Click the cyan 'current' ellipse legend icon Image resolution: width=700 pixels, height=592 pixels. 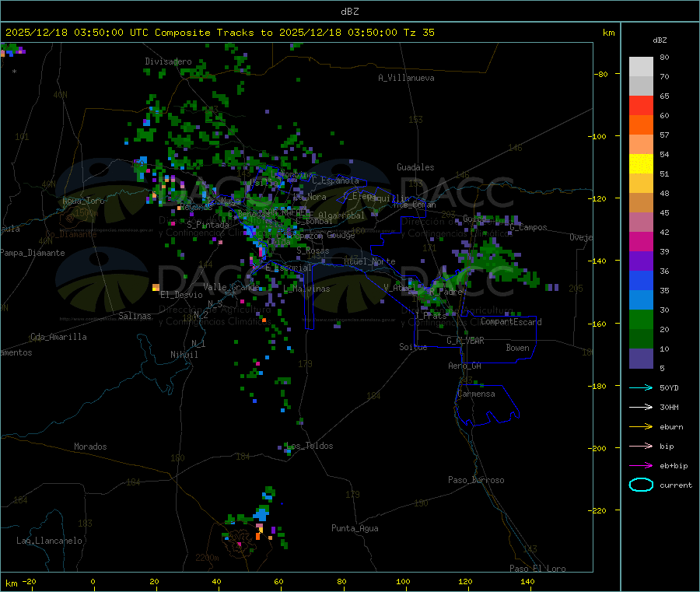641,485
